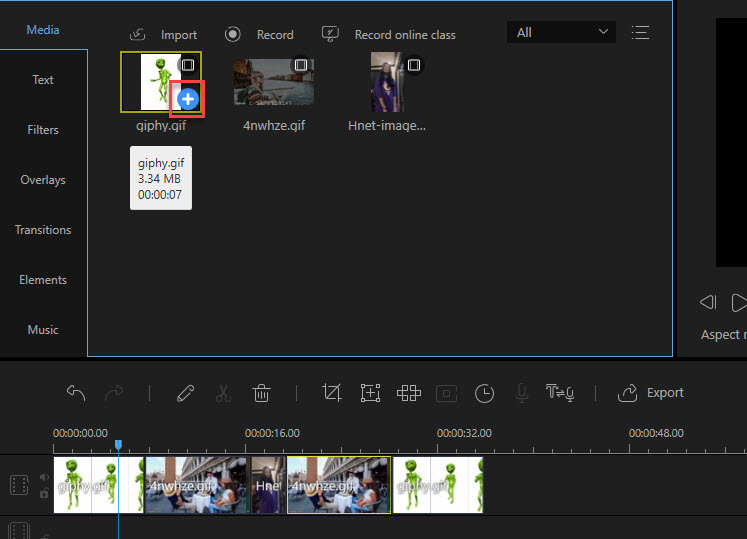Click the Hnet-image... file name label
Viewport: 747px width, 539px height.
pyautogui.click(x=387, y=126)
